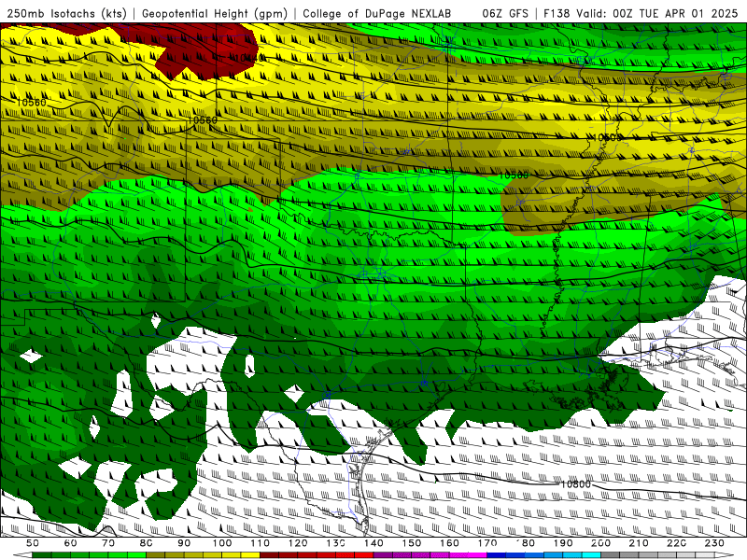Click the 'Geopotential Height (gpm)' header label
This screenshot has height=560, width=747.
click(x=215, y=14)
